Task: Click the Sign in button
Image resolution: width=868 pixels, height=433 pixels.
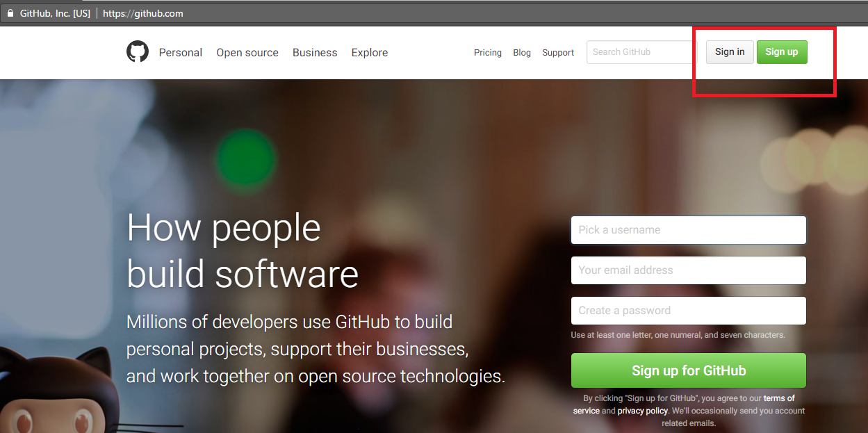Action: pyautogui.click(x=730, y=52)
